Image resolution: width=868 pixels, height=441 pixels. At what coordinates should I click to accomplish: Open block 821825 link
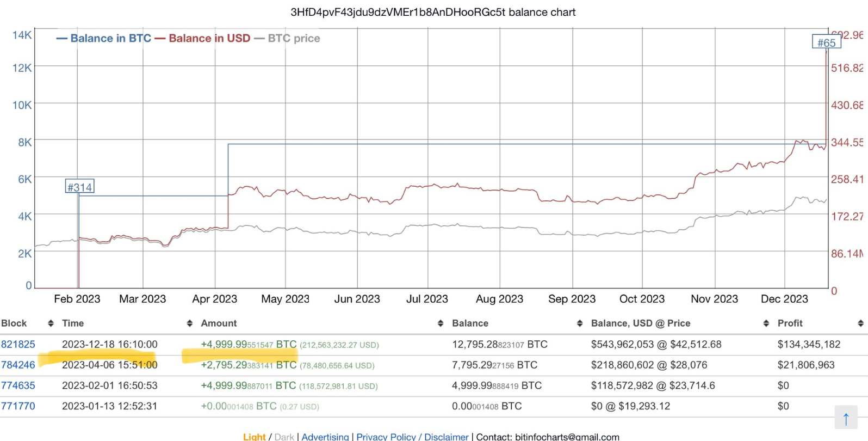point(18,345)
